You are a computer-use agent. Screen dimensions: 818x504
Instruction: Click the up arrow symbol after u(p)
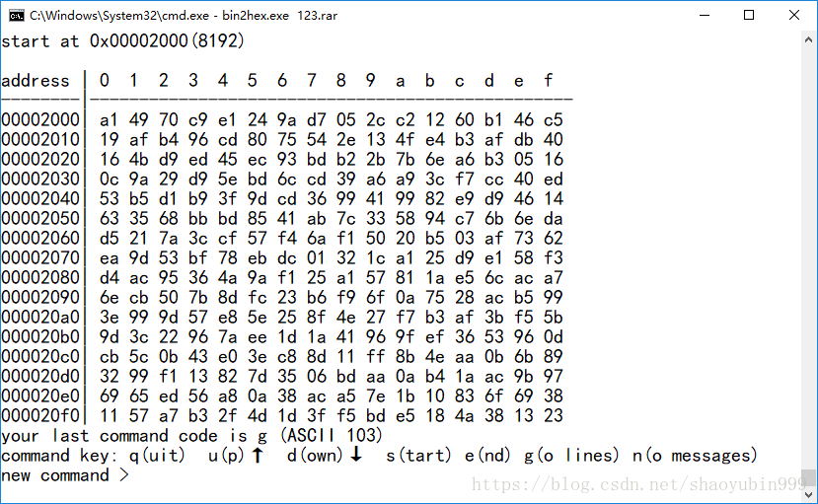point(258,455)
